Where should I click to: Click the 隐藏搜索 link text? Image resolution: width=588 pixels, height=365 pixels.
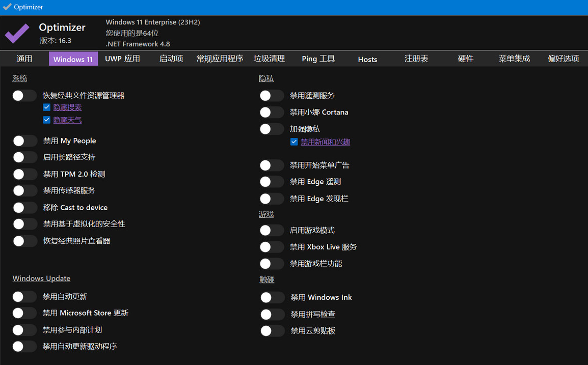pyautogui.click(x=67, y=107)
